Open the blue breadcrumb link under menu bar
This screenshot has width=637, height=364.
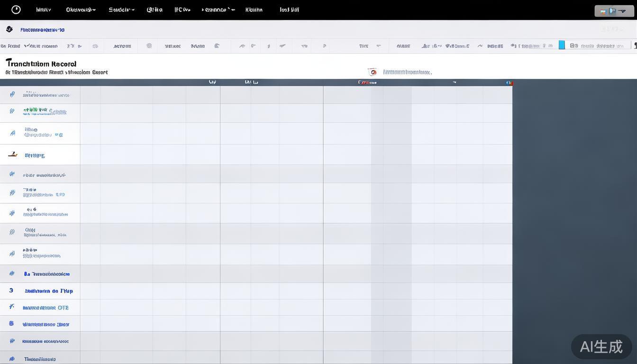[42, 30]
